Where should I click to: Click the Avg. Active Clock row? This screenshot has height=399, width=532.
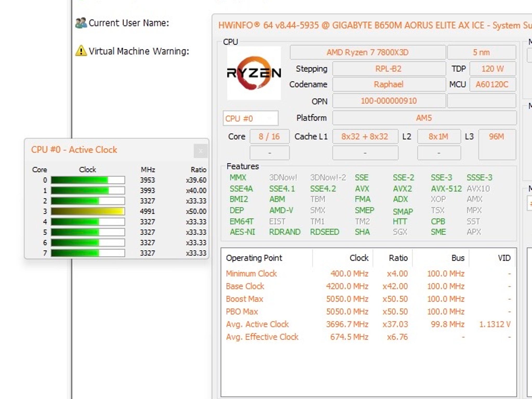coord(368,324)
